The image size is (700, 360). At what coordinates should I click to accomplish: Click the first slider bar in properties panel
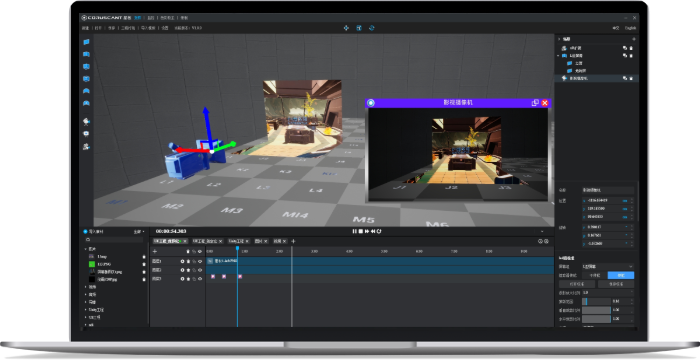pyautogui.click(x=596, y=301)
